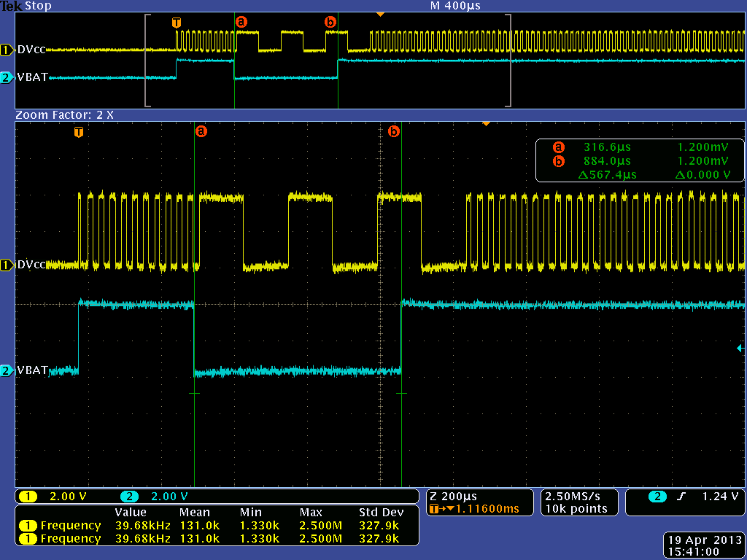Click the 15:41:00 time readout
This screenshot has width=747, height=560.
(694, 552)
